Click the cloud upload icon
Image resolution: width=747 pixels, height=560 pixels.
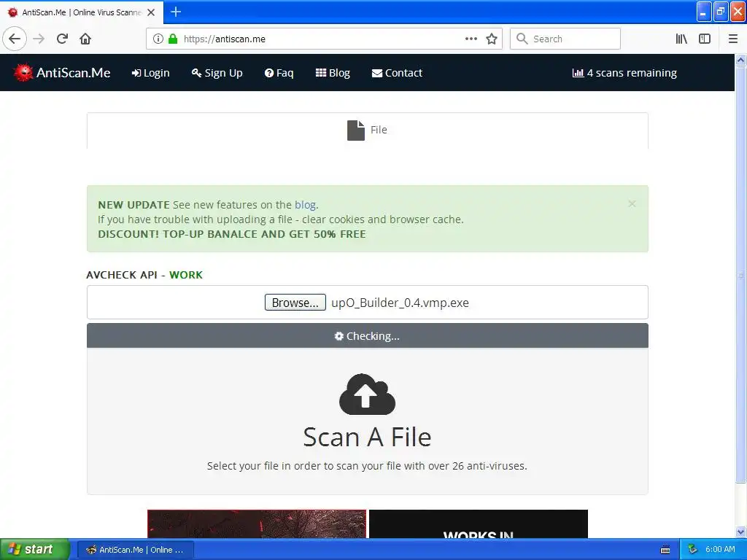click(368, 394)
